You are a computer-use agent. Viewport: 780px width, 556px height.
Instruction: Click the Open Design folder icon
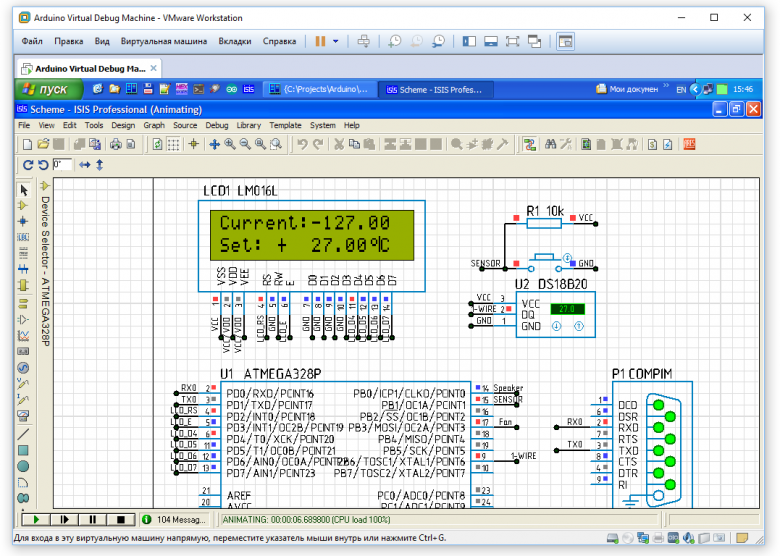43,144
